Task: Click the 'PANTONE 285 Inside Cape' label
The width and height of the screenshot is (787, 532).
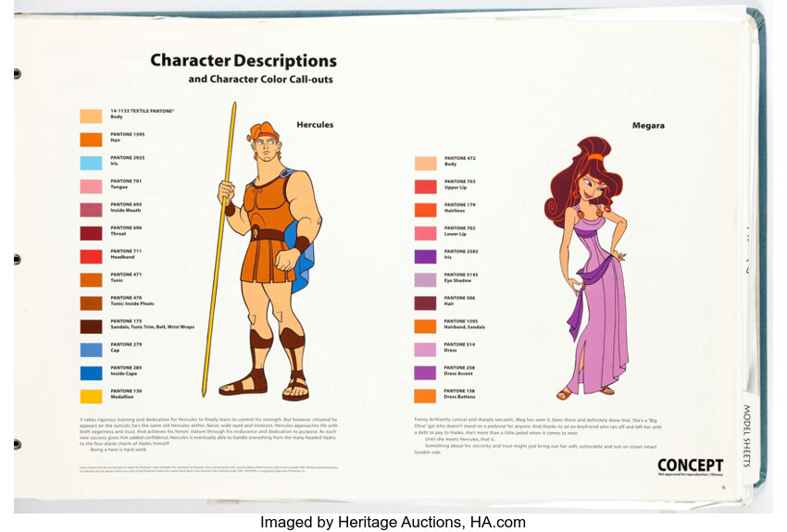Action: click(126, 370)
